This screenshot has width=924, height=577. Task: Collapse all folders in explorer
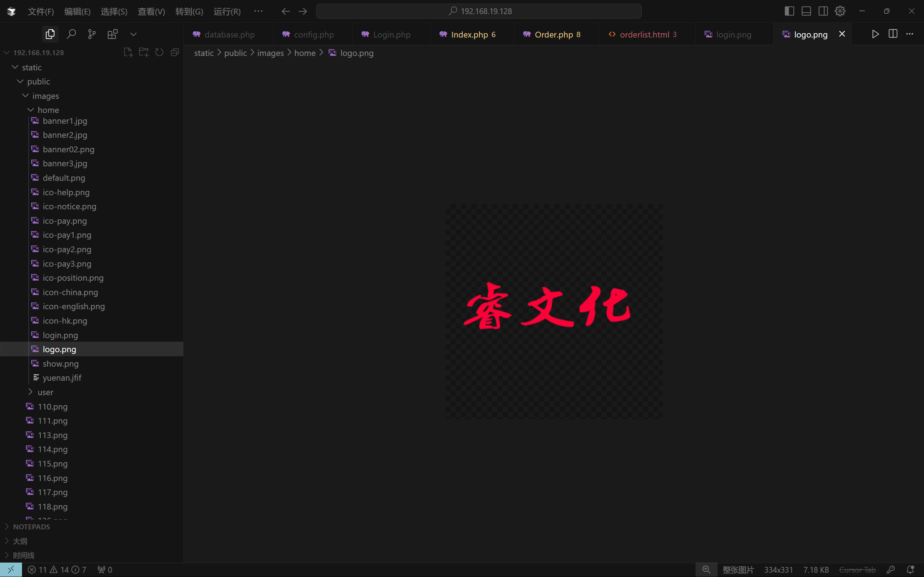coord(175,52)
